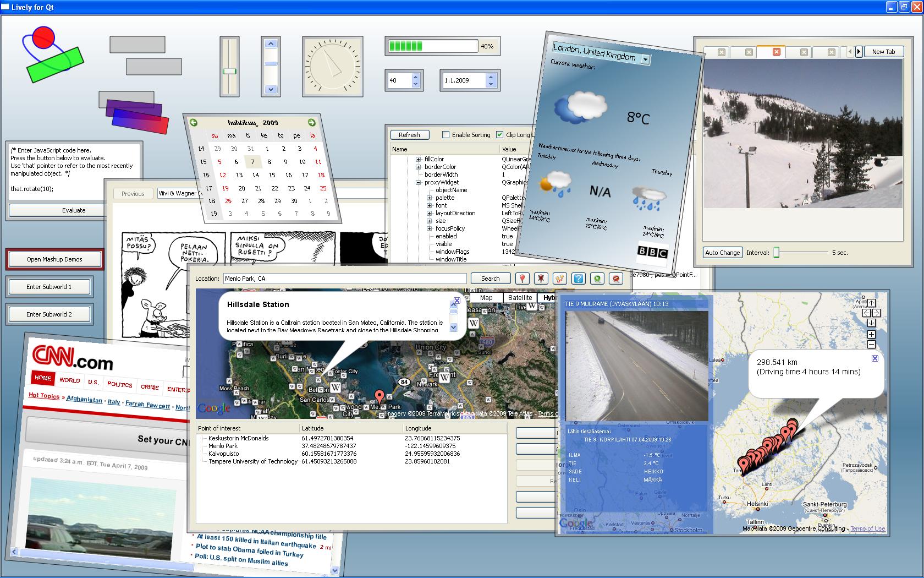924x578 pixels.
Task: Decrease the date field 1.1.2009
Action: click(x=491, y=84)
